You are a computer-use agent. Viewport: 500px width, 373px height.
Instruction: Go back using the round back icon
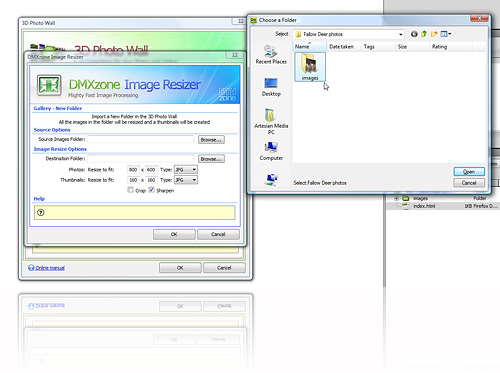click(x=414, y=34)
